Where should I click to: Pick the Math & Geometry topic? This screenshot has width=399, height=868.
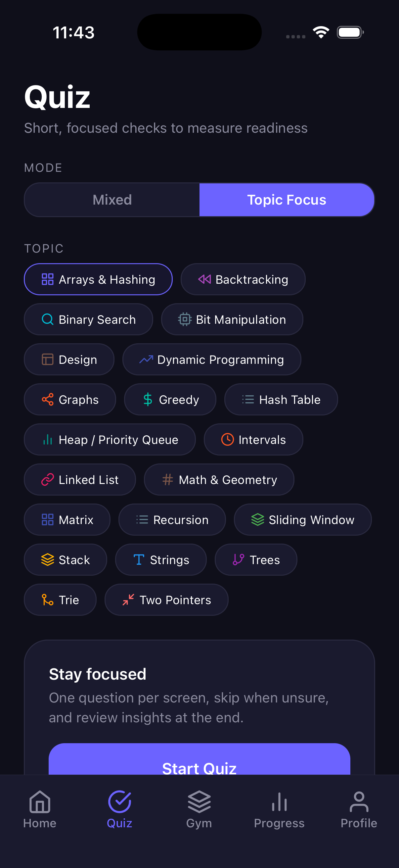[219, 479]
